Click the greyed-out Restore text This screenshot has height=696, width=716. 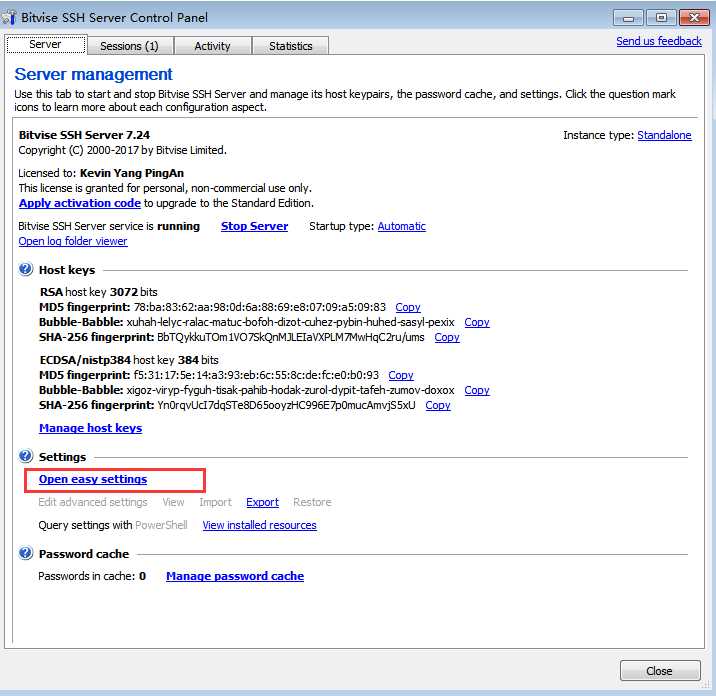(x=312, y=502)
